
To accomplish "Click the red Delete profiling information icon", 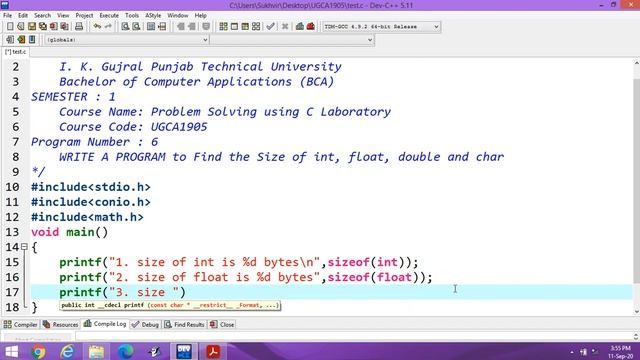I will (x=311, y=27).
